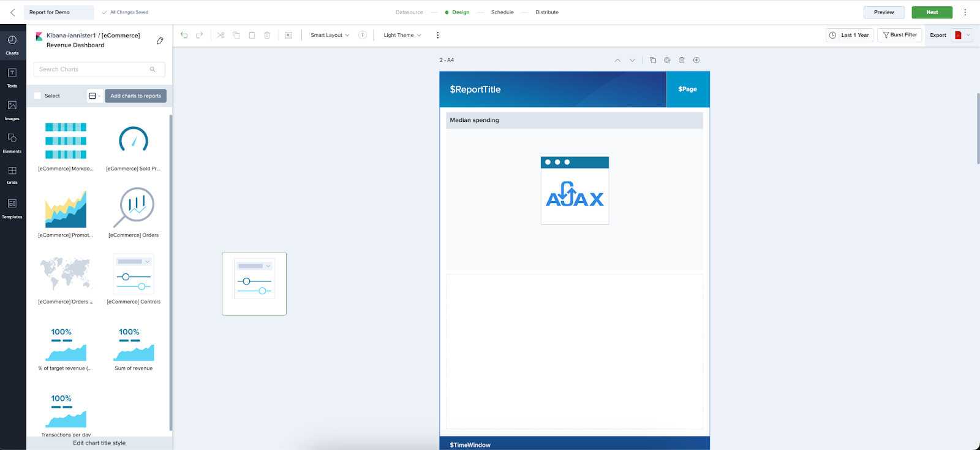This screenshot has width=980, height=450.
Task: Click the search magnifier in Search Charts
Action: click(x=153, y=69)
